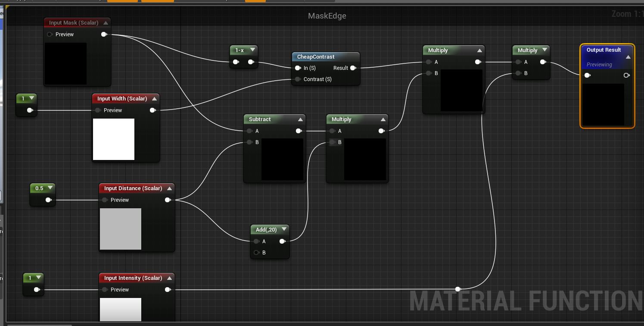Expand arrow on constant 1 feeding Input Width
This screenshot has height=326, width=644.
31,98
